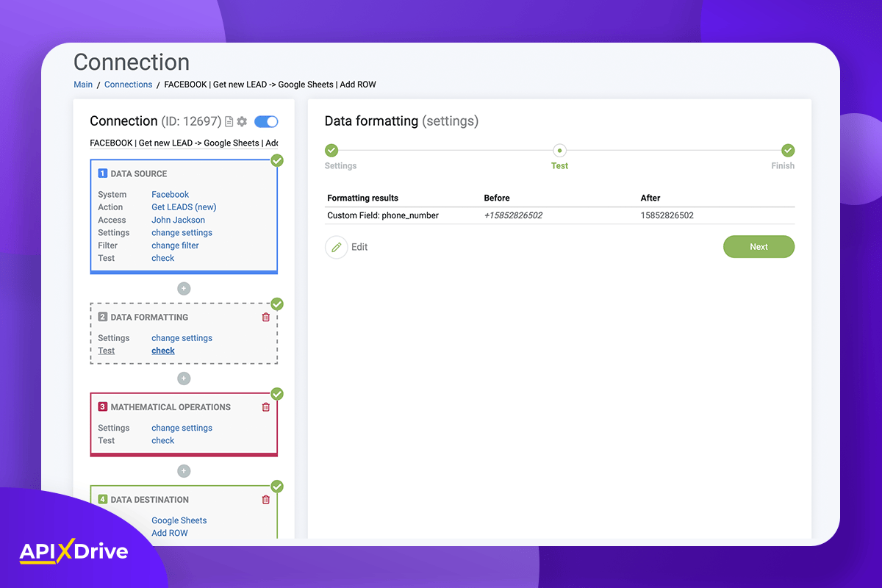This screenshot has height=588, width=882.
Task: Click the connection name text field
Action: (184, 143)
